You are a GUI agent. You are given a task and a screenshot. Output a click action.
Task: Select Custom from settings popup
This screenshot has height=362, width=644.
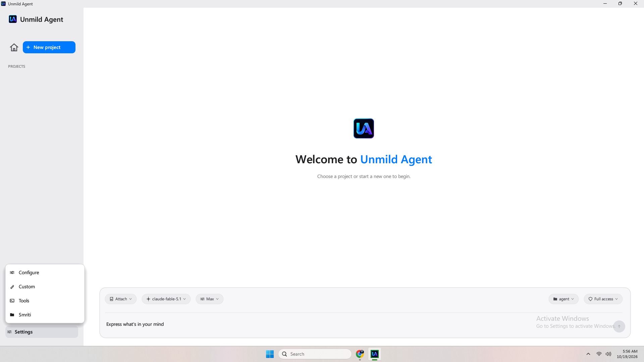point(45,287)
